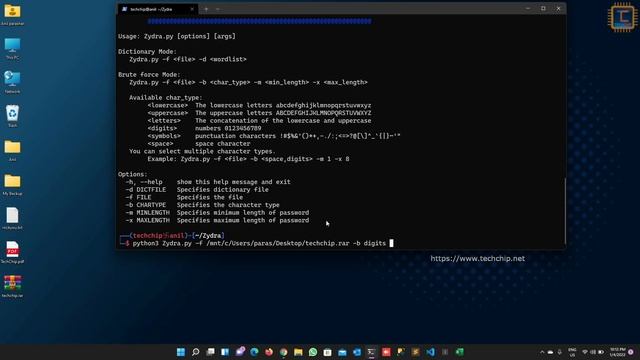Open the Windows Start menu
Viewport: 640px width, 360px height.
click(x=181, y=352)
